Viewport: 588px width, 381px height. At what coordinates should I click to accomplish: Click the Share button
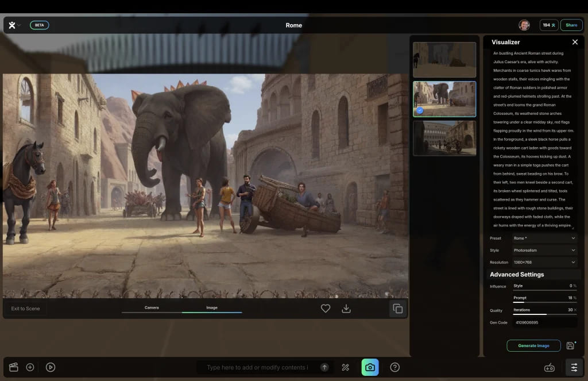571,25
